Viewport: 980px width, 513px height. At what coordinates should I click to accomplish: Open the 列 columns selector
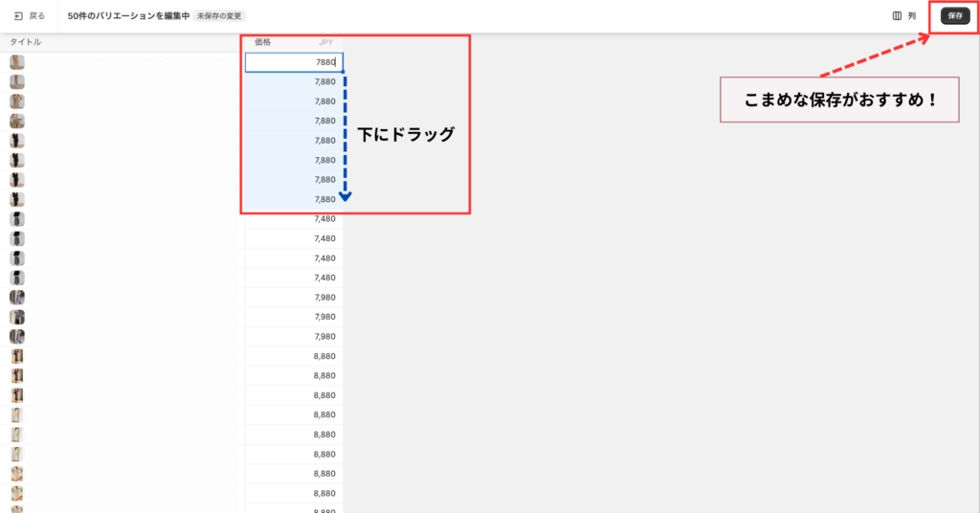[903, 16]
